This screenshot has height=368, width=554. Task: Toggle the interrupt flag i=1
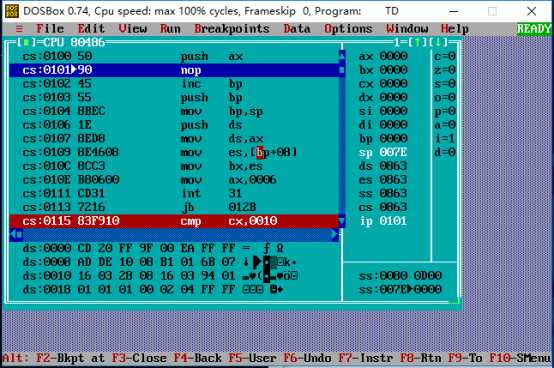coord(445,138)
